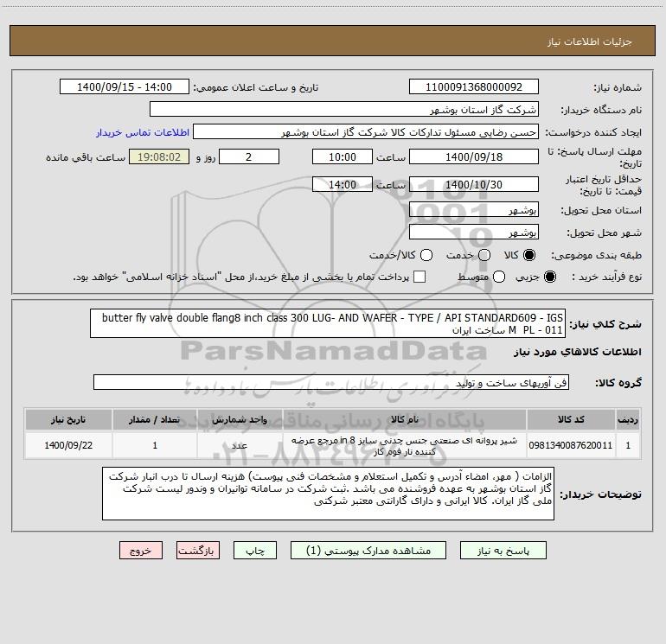This screenshot has height=644, width=666.
Task: Select the جزیی purchase type radio
Action: 550,277
